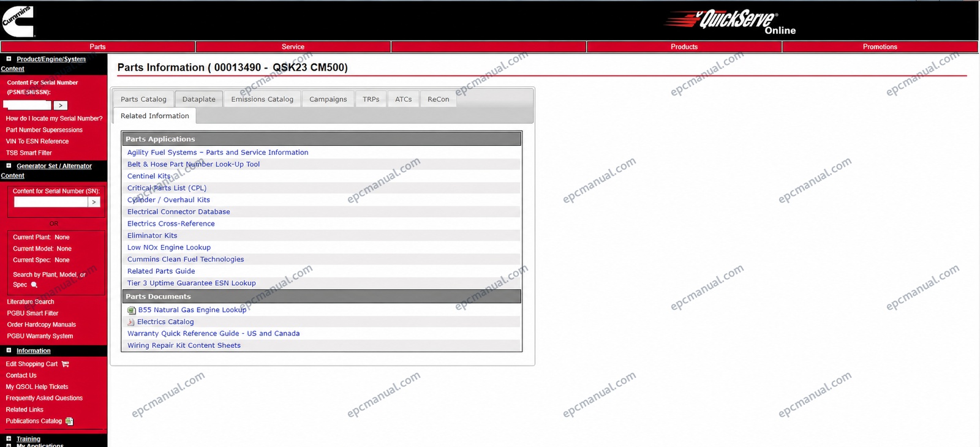Submit the generator serial number arrow button

94,202
